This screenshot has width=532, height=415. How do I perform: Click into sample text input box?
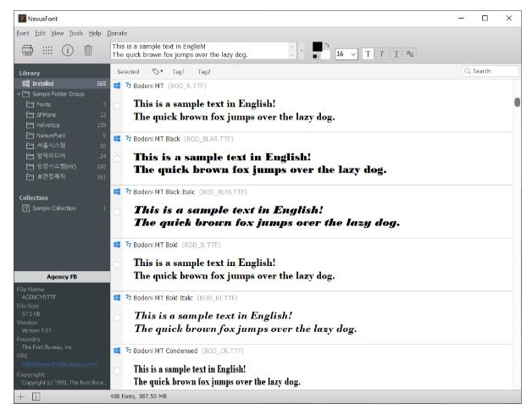coord(203,51)
